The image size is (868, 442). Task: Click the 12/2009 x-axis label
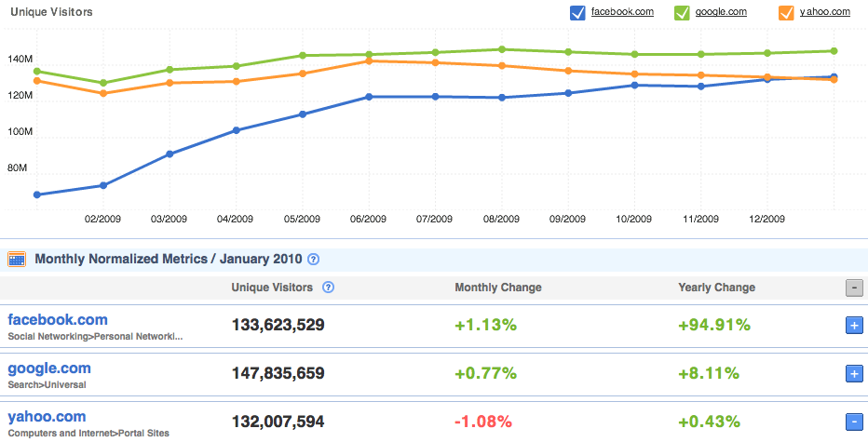point(766,219)
